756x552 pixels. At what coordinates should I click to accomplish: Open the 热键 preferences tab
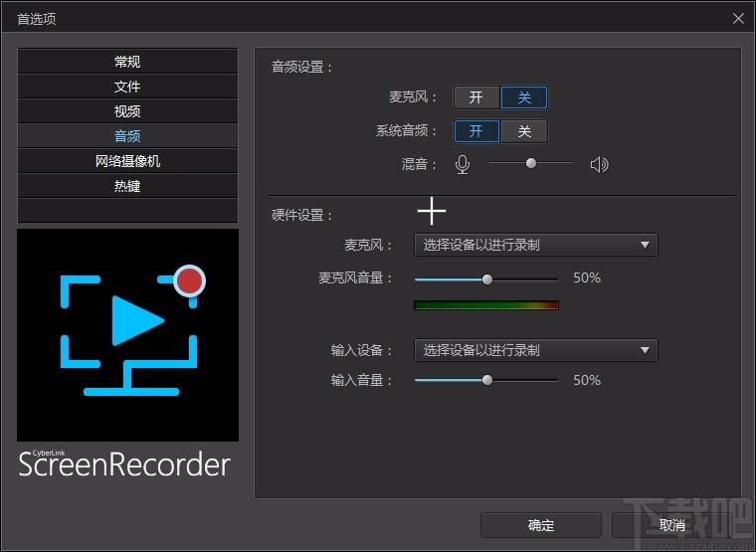click(127, 186)
